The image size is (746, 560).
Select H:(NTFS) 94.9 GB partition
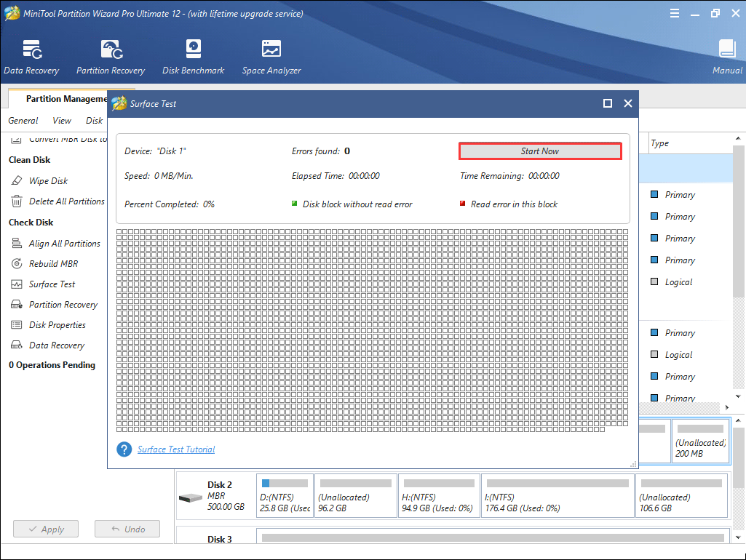[439, 495]
